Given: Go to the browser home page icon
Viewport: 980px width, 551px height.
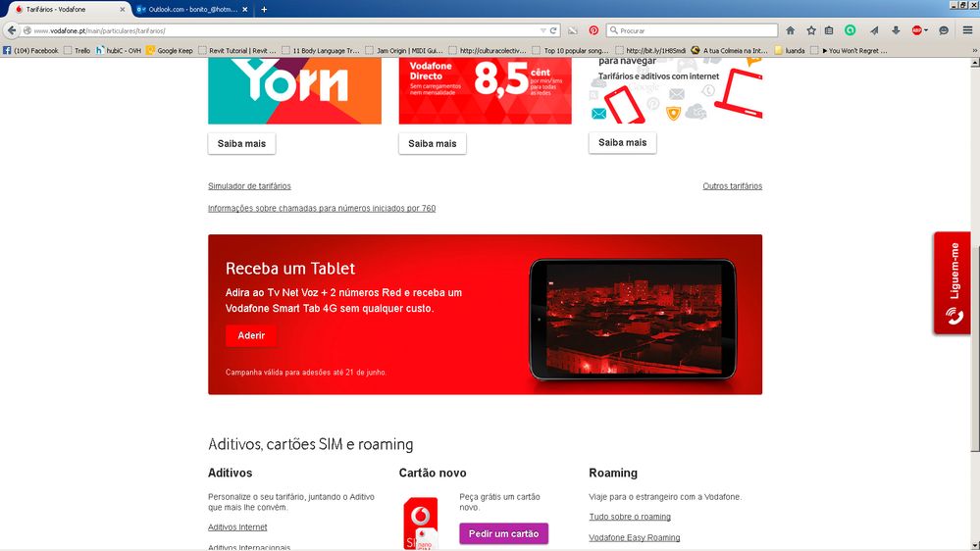Looking at the screenshot, I should (790, 30).
